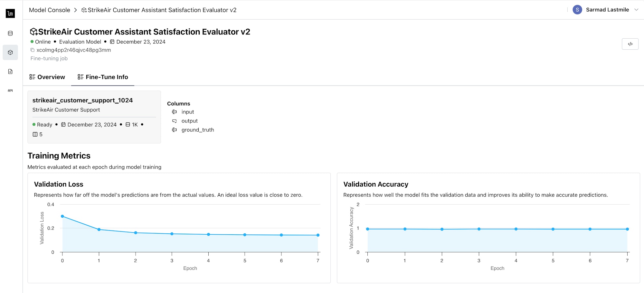644x293 pixels.
Task: Open the datasets database icon in sidebar
Action: coord(10,33)
